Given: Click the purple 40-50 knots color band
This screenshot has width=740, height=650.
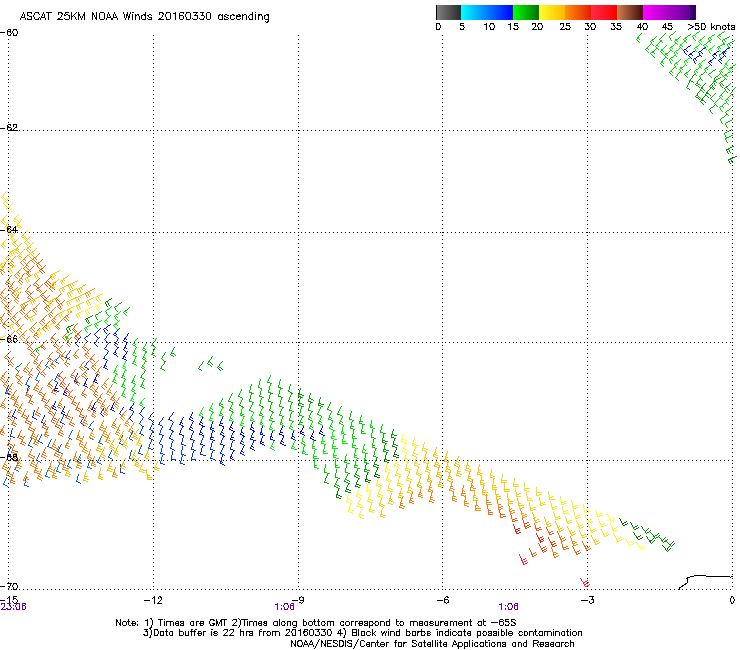Looking at the screenshot, I should [669, 12].
